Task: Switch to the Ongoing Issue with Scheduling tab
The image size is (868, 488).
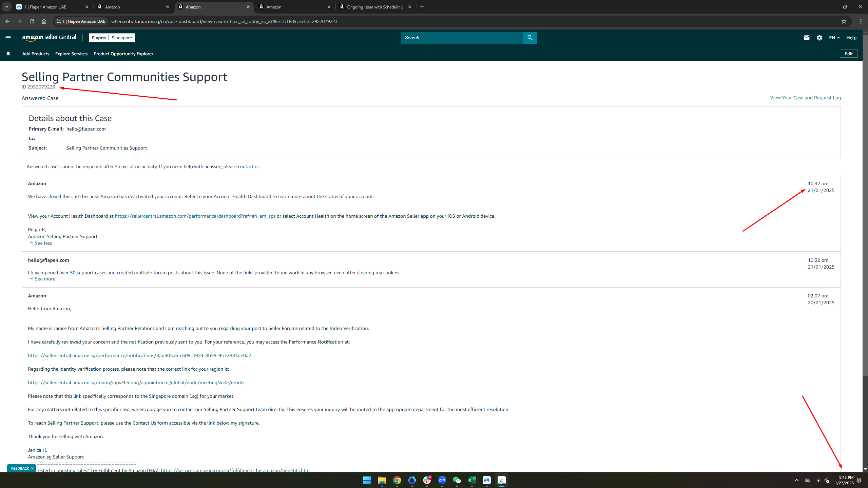Action: [375, 7]
